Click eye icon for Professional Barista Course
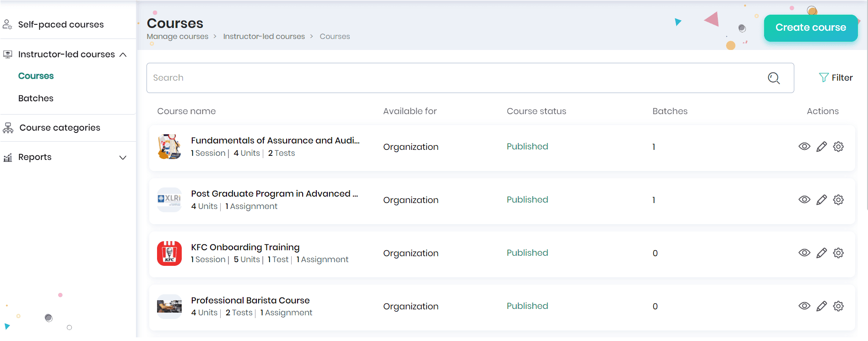This screenshot has height=341, width=868. point(804,306)
